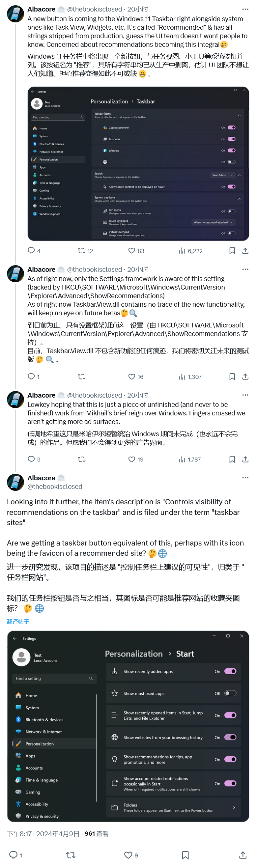The width and height of the screenshot is (257, 868).
Task: Share the final tweet
Action: point(243,855)
